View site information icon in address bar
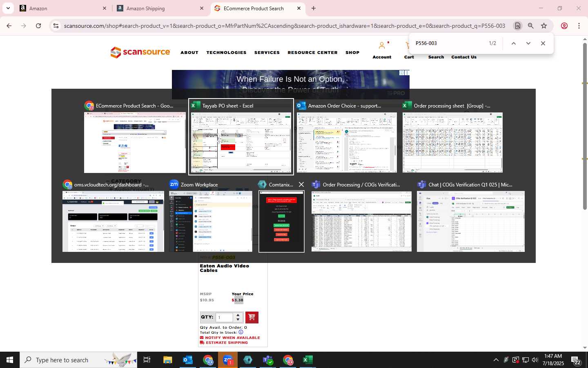 click(56, 26)
